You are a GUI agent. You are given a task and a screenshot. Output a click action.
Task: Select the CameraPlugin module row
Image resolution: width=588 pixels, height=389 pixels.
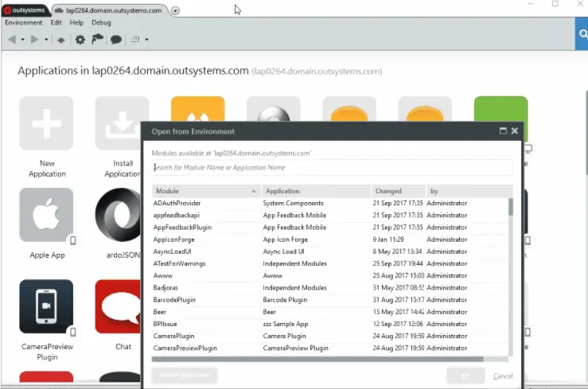point(330,336)
